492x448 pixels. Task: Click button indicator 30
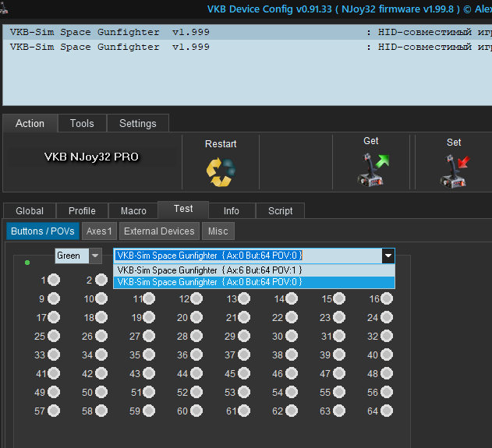tap(292, 336)
